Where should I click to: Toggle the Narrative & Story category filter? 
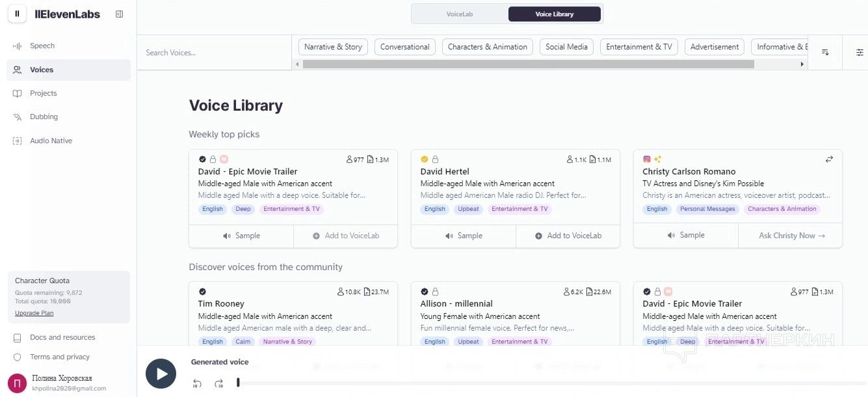click(333, 47)
